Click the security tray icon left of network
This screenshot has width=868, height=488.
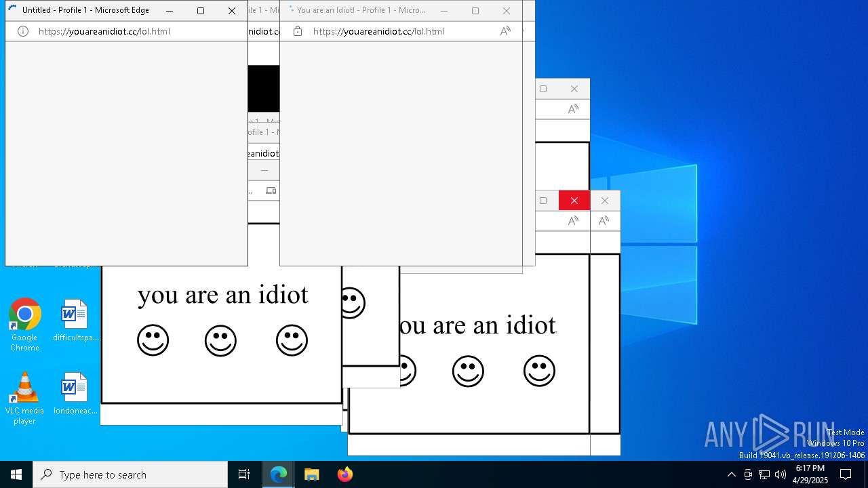(x=748, y=474)
